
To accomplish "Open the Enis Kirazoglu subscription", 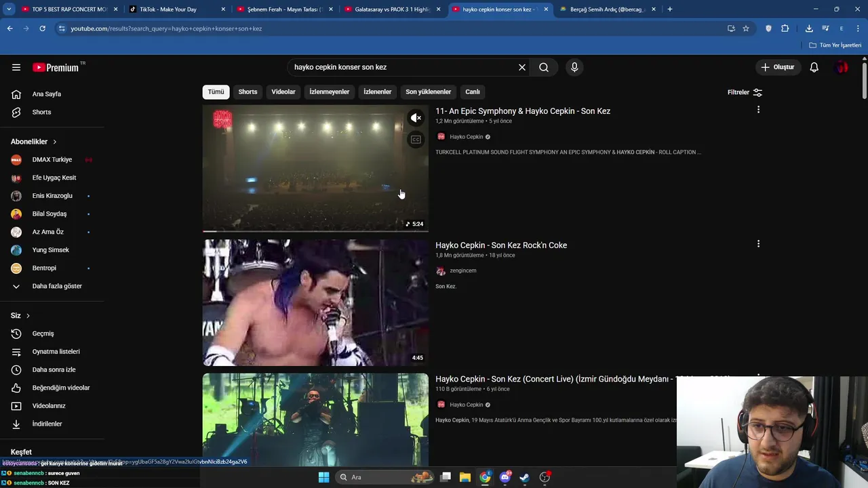I will (52, 196).
